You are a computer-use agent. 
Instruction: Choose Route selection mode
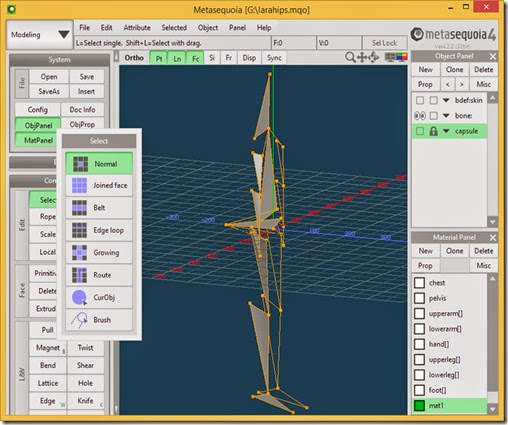[99, 275]
